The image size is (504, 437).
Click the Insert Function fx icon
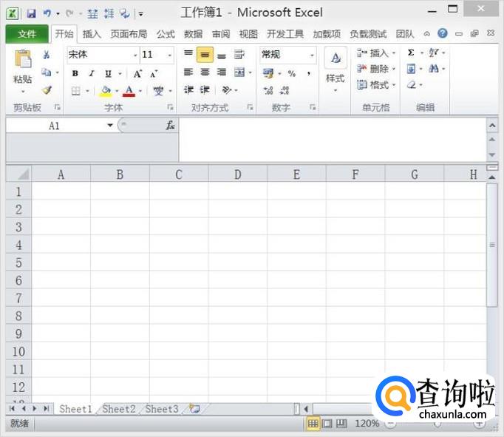(170, 126)
